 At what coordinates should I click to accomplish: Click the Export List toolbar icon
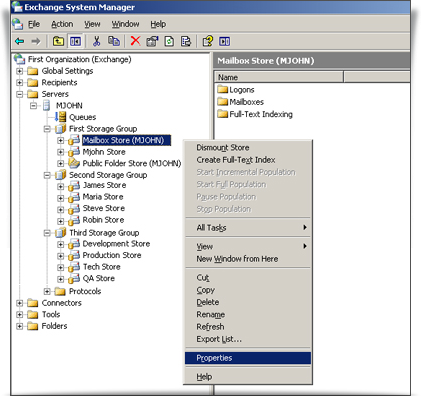tap(186, 41)
